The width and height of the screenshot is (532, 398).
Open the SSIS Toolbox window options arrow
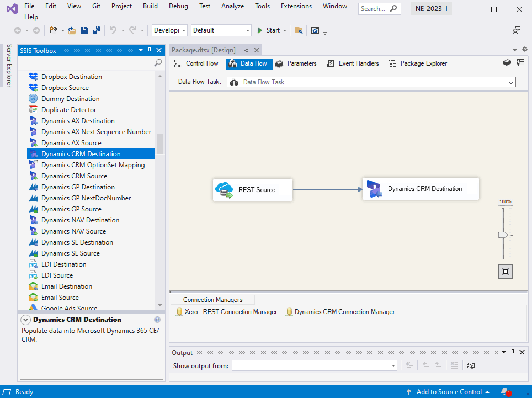coord(141,51)
